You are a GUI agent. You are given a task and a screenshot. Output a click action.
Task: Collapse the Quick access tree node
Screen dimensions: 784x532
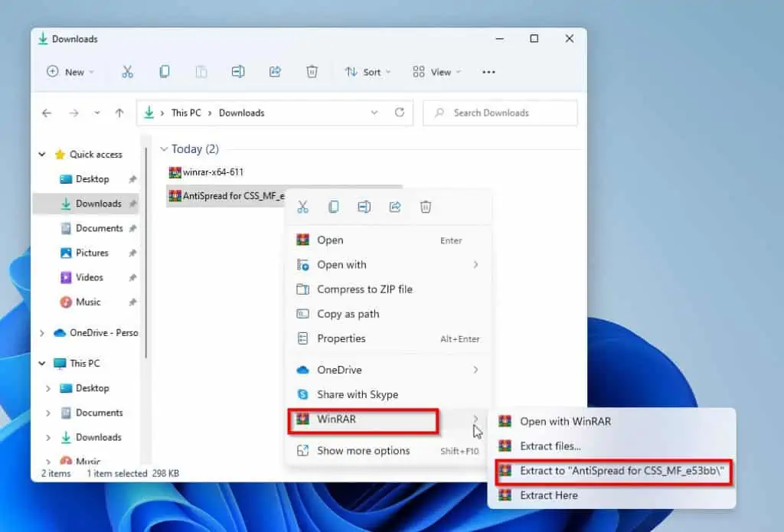click(x=42, y=155)
